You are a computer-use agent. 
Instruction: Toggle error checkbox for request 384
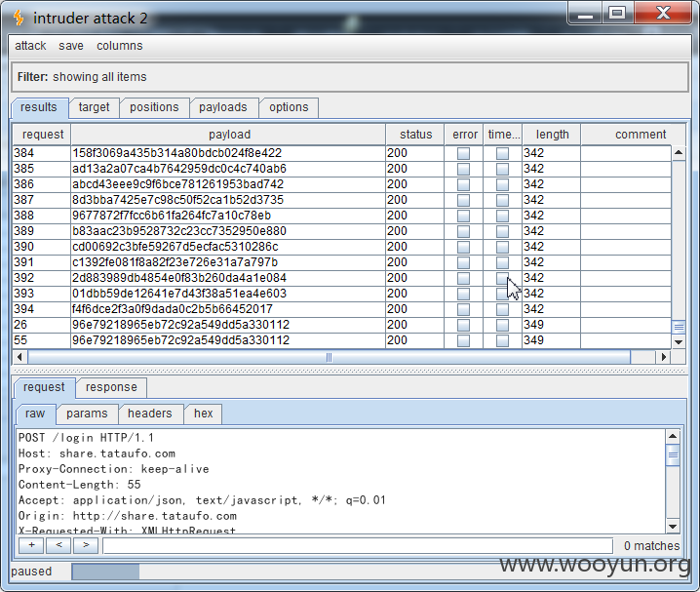[x=463, y=153]
